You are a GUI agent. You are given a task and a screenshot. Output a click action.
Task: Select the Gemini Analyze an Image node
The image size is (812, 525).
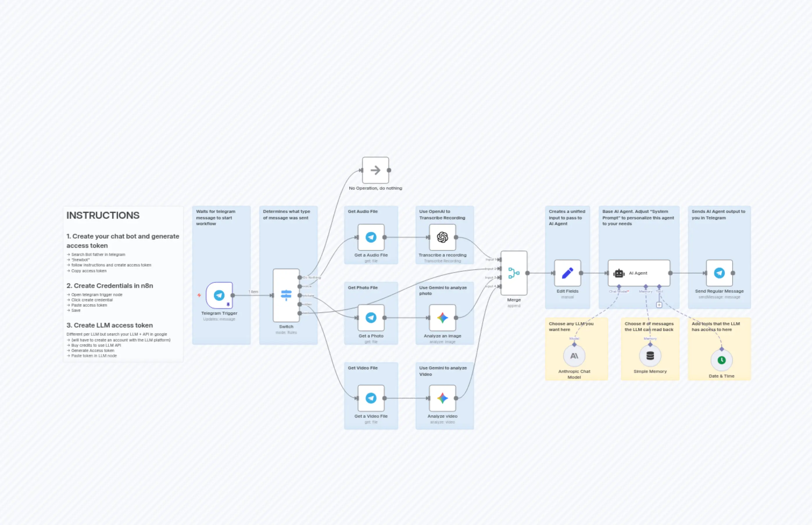[x=442, y=317]
